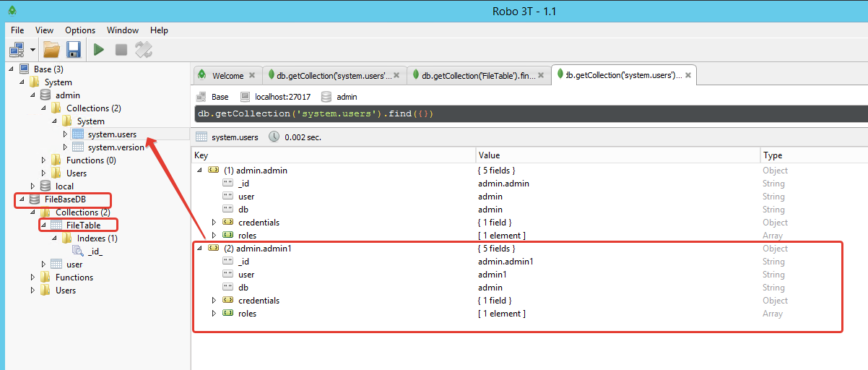Screen dimensions: 868x370
Task: Collapse the (1) admin.admin document row
Action: [x=199, y=171]
